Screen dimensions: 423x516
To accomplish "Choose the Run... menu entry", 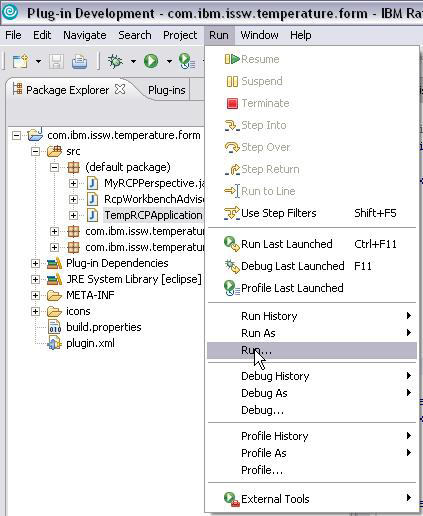I will [312, 350].
